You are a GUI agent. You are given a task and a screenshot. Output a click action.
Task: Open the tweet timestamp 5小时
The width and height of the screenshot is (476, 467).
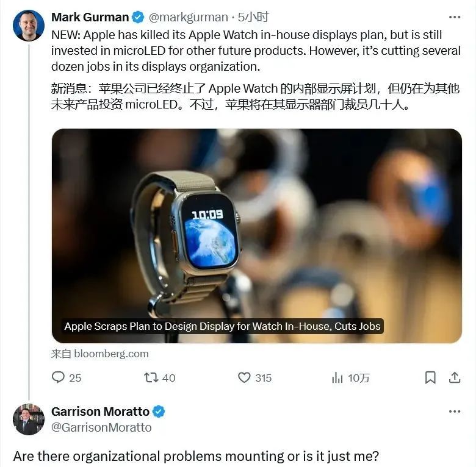pos(253,17)
